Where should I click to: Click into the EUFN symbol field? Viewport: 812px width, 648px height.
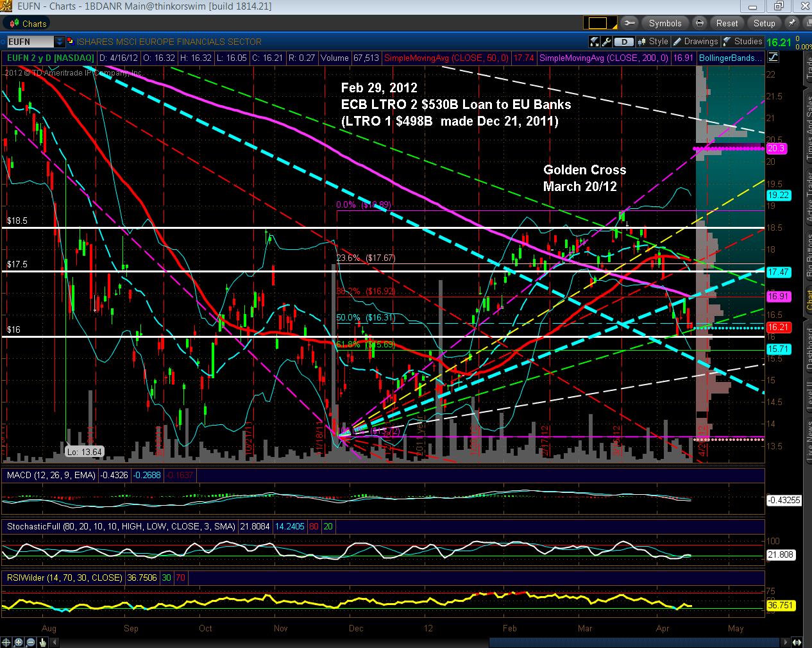30,42
